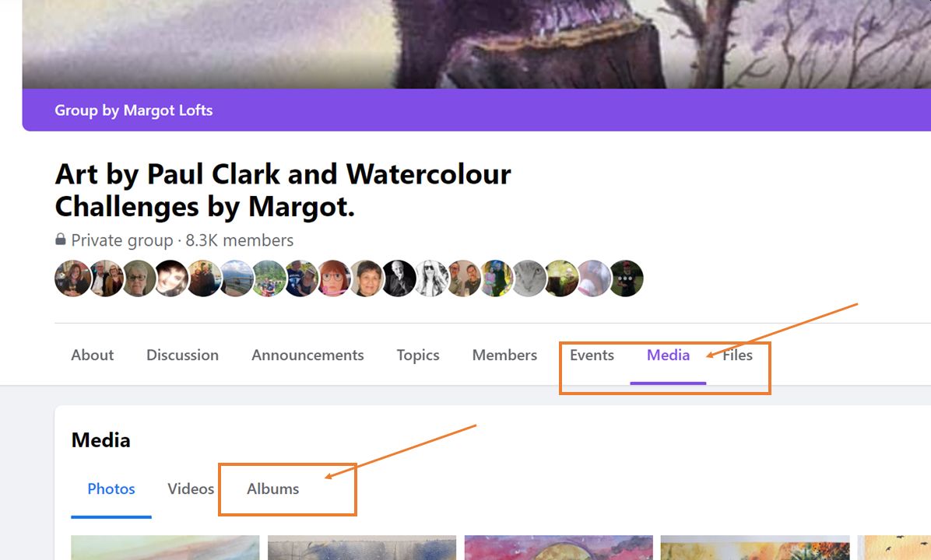Open the Albums media section
931x560 pixels.
pyautogui.click(x=273, y=488)
